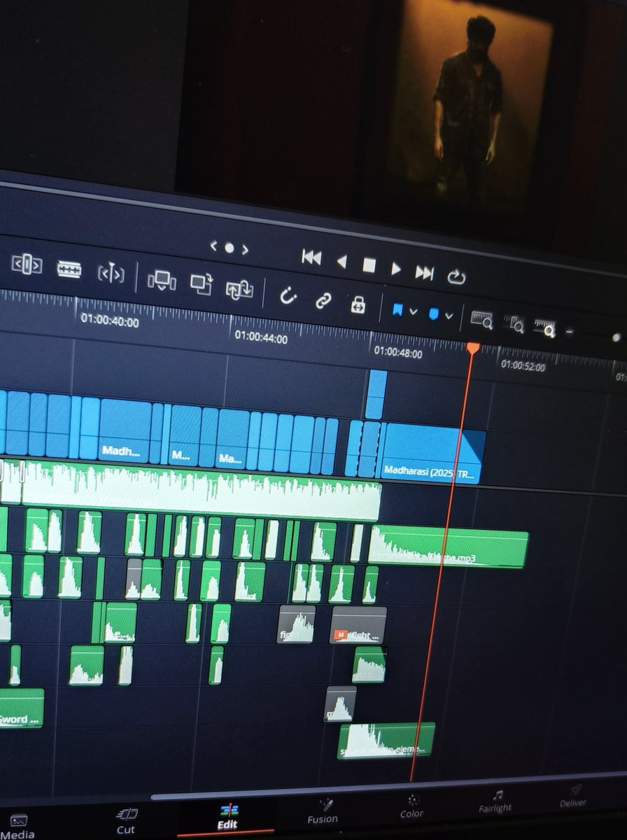Select the gray fight clip with orange M badge
Viewport: 627px width, 840px height.
tap(358, 625)
